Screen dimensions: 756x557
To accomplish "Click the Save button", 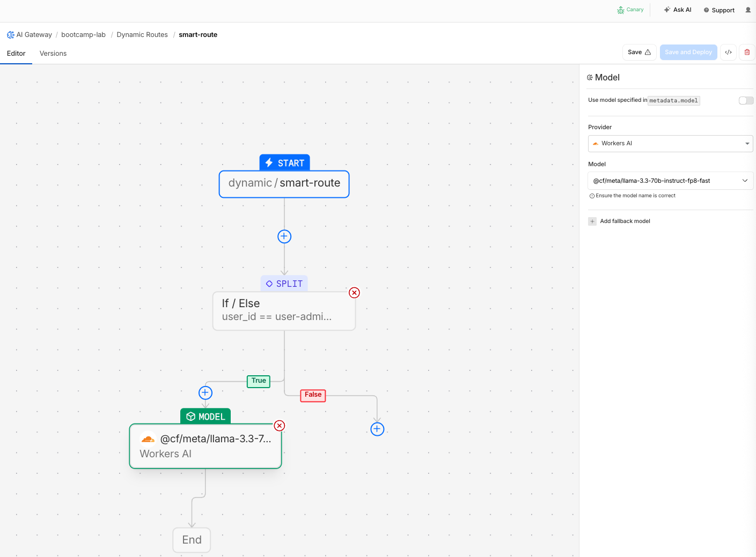I will 639,52.
